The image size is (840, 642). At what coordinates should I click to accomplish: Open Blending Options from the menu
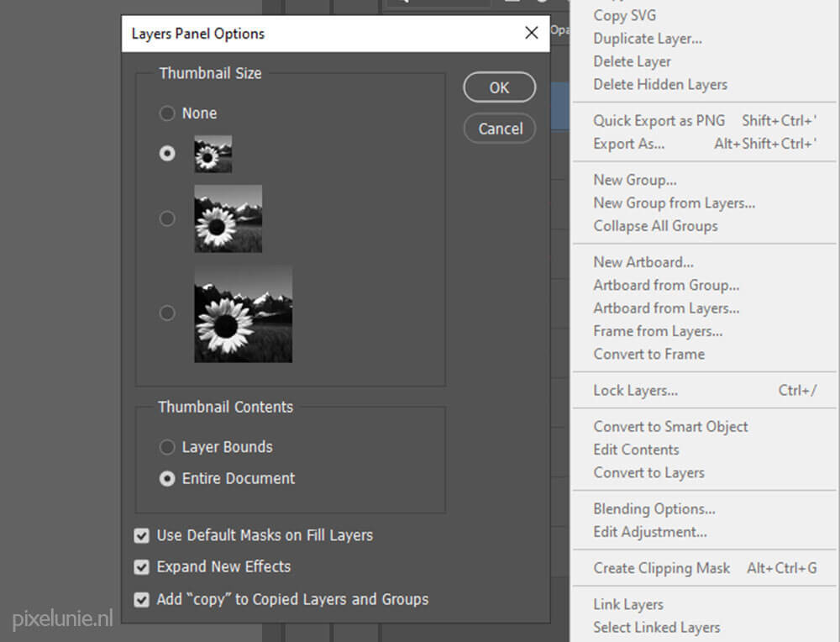click(654, 509)
